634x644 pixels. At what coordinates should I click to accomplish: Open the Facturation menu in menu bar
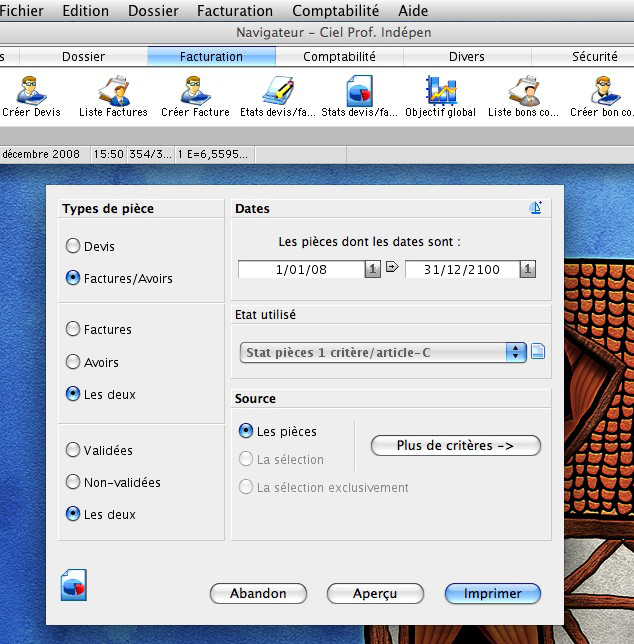235,11
